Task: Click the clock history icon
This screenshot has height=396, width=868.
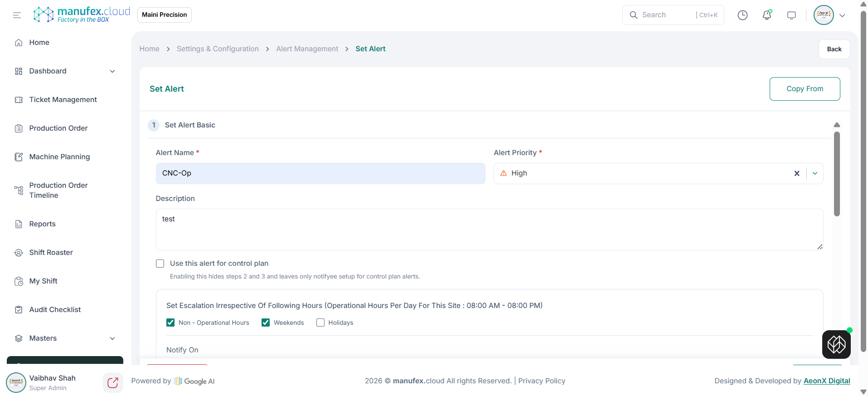Action: pos(742,15)
